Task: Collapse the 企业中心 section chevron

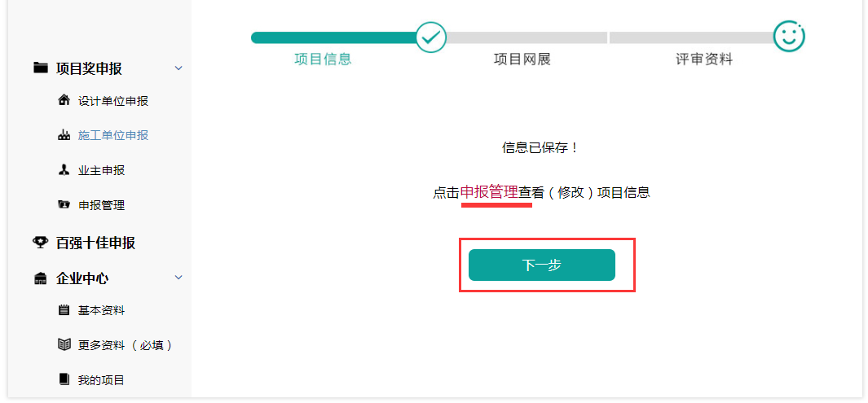Action: coord(178,278)
